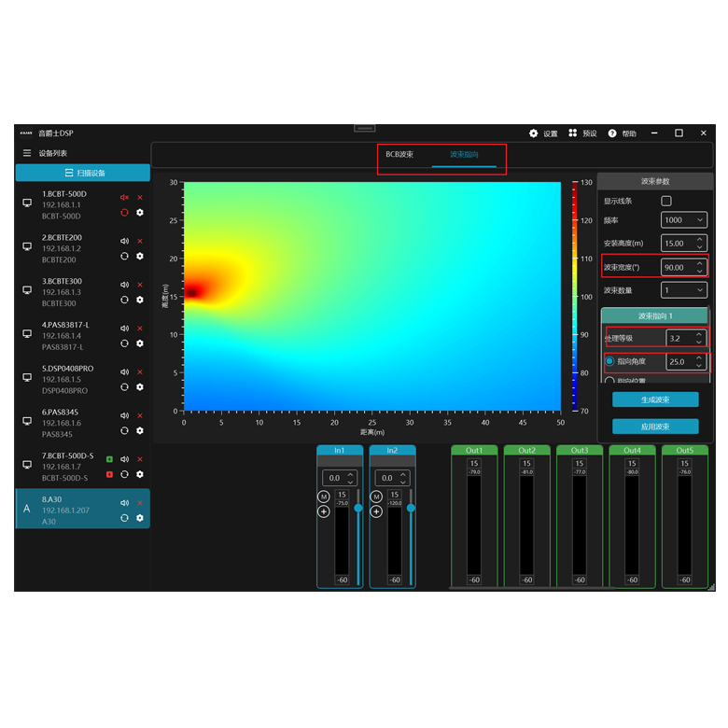
Task: Open 预设 presets icon in title bar
Action: [x=573, y=133]
